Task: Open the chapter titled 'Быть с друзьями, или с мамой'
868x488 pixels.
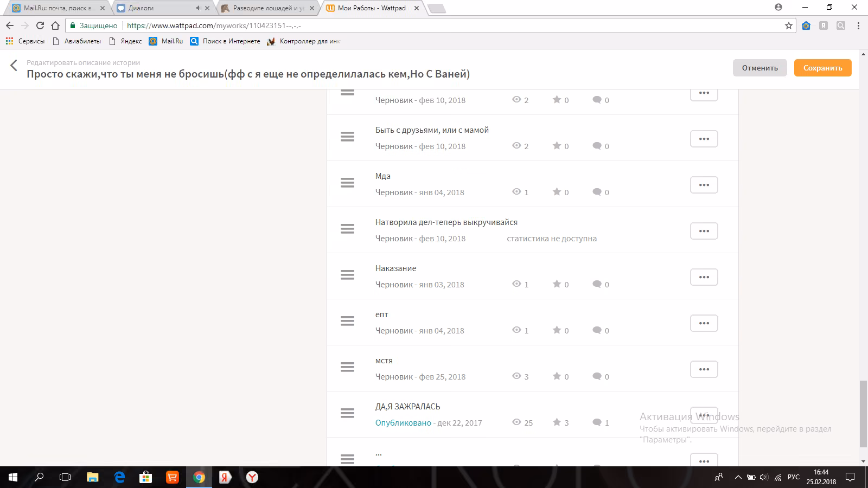Action: coord(432,130)
